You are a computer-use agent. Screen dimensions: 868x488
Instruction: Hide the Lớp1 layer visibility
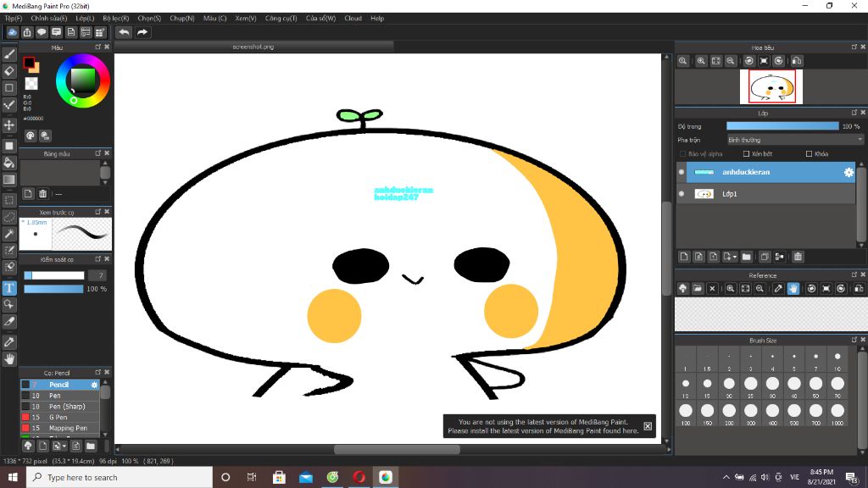682,194
